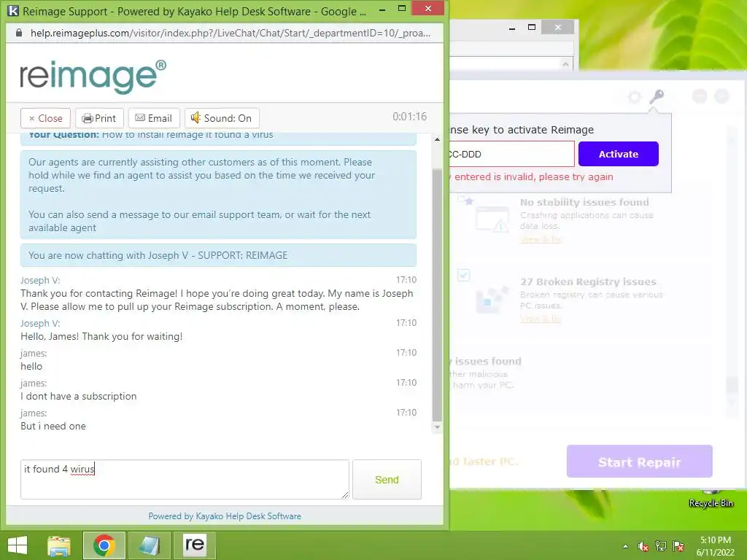
Task: Open Powered by Kayako Help Desk link
Action: tap(225, 516)
